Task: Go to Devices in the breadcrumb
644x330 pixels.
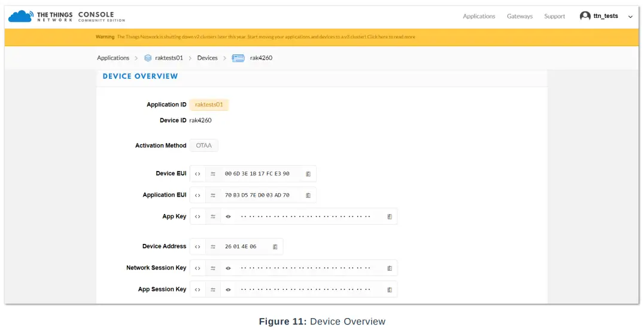Action: coord(208,58)
